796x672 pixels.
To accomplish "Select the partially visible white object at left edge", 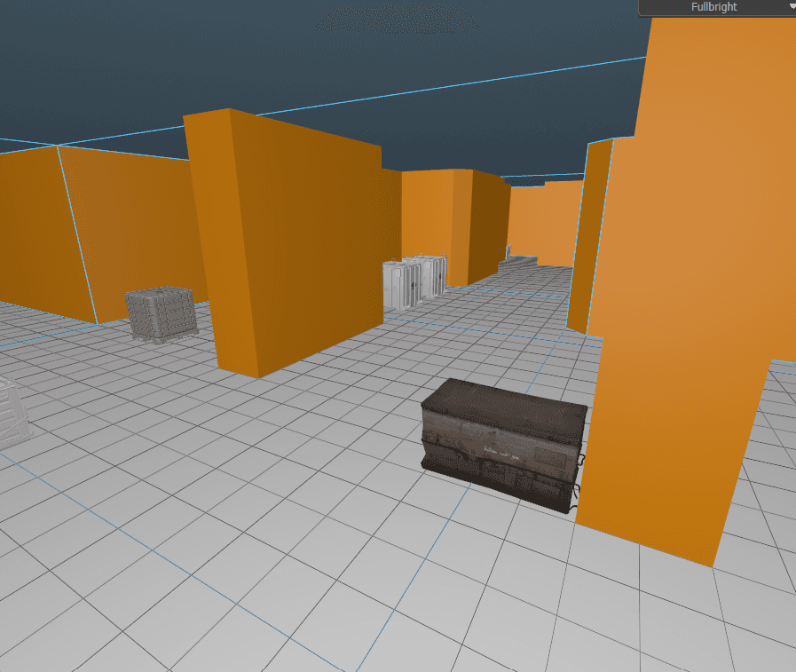I will click(x=12, y=414).
